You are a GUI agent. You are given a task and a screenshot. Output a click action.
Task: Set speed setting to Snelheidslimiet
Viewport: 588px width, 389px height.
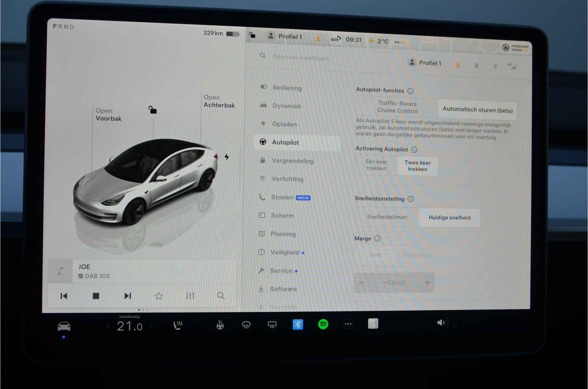click(387, 217)
